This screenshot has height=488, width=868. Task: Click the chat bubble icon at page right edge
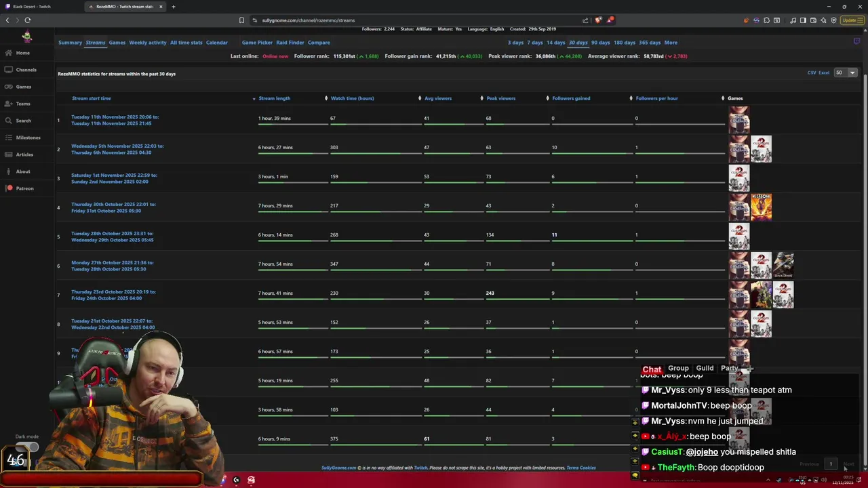[x=856, y=41]
